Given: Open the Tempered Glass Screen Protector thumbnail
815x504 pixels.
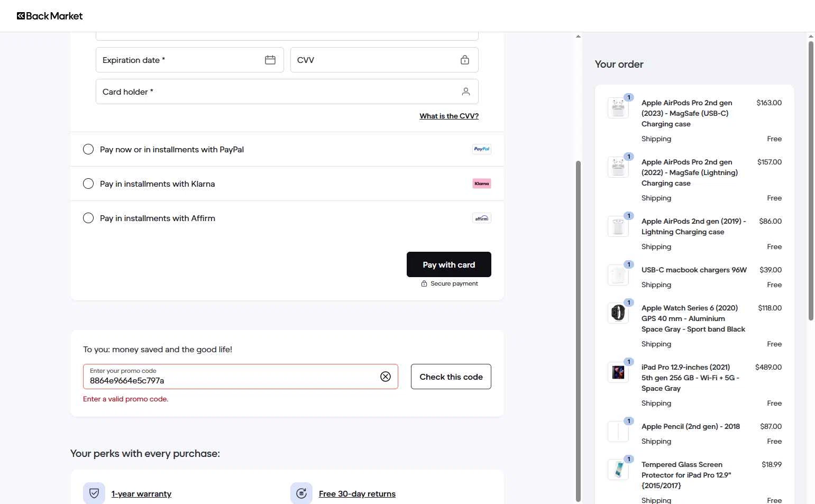Looking at the screenshot, I should pyautogui.click(x=618, y=470).
